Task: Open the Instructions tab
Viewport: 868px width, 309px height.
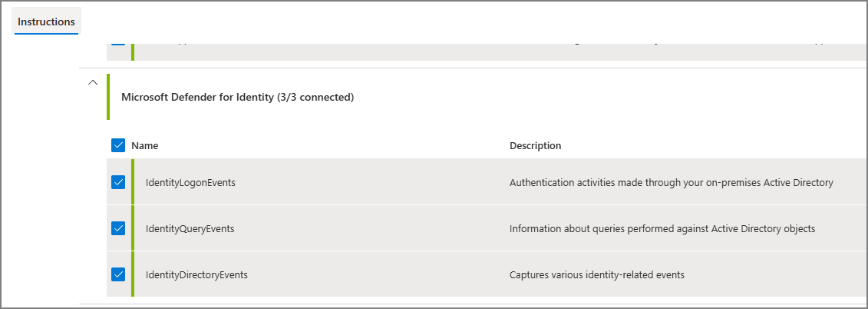Action: pos(47,22)
